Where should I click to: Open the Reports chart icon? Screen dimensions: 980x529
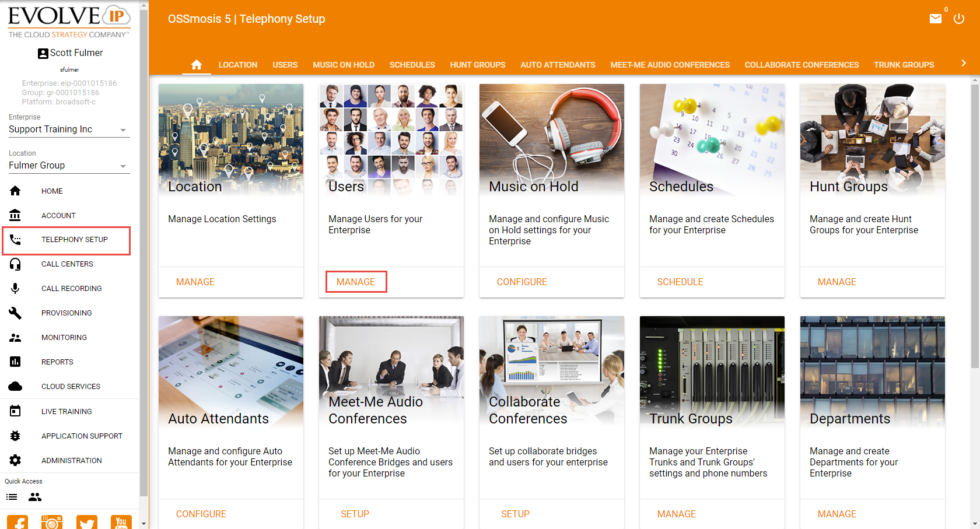point(15,362)
